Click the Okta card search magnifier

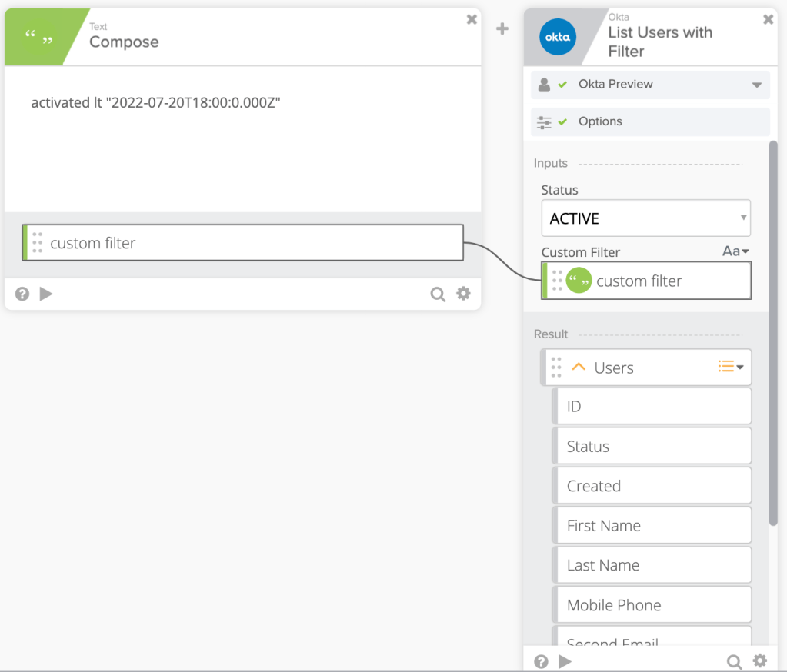tap(735, 661)
